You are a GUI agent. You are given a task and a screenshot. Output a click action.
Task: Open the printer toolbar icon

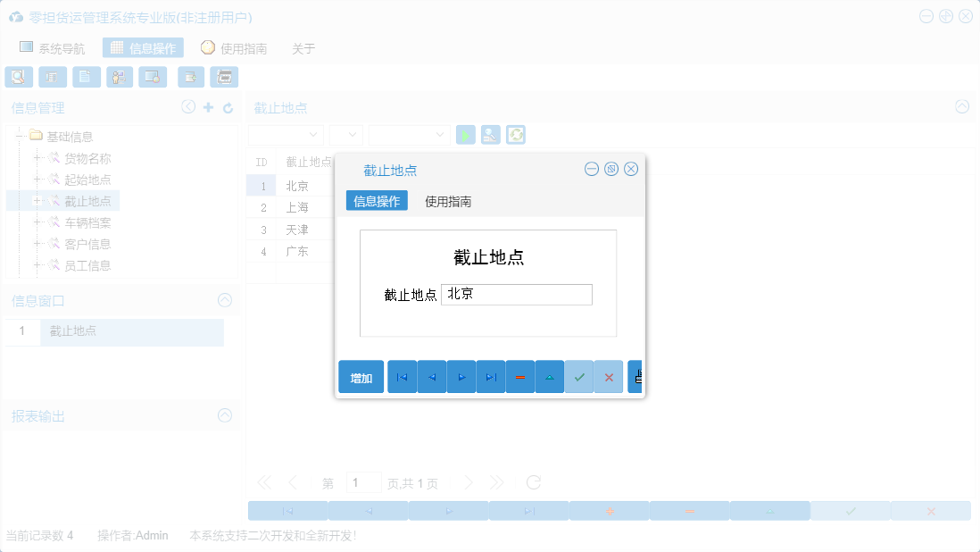224,77
